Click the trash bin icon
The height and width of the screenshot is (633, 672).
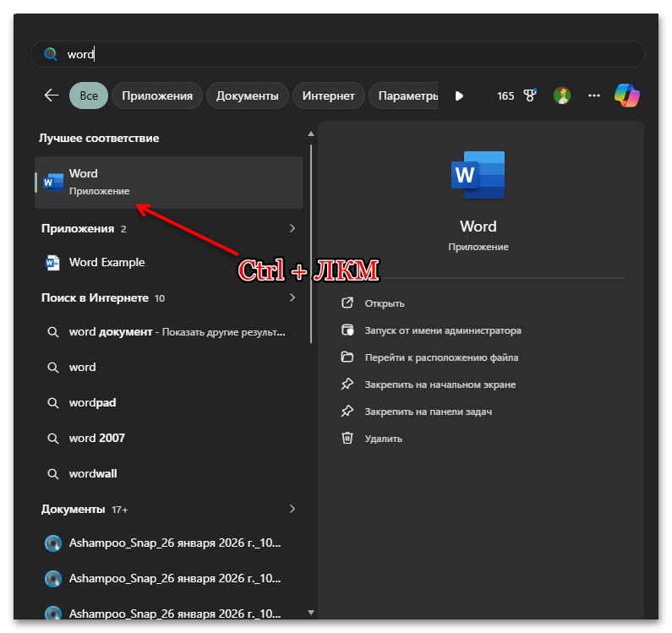click(x=347, y=438)
